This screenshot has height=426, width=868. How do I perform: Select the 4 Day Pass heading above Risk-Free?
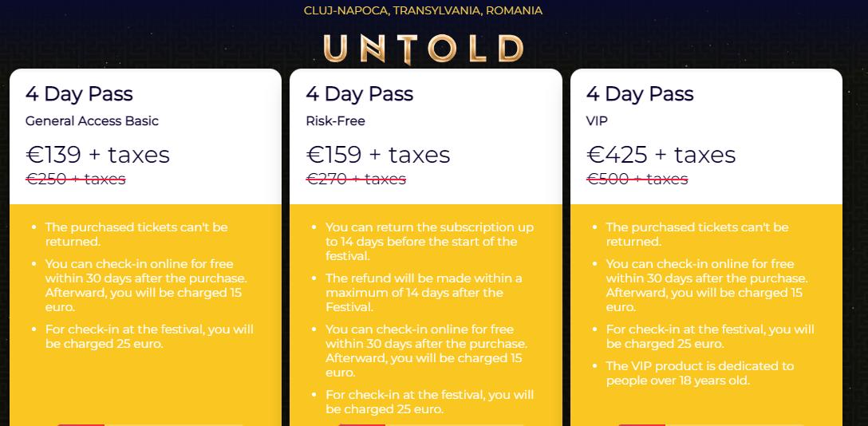359,93
